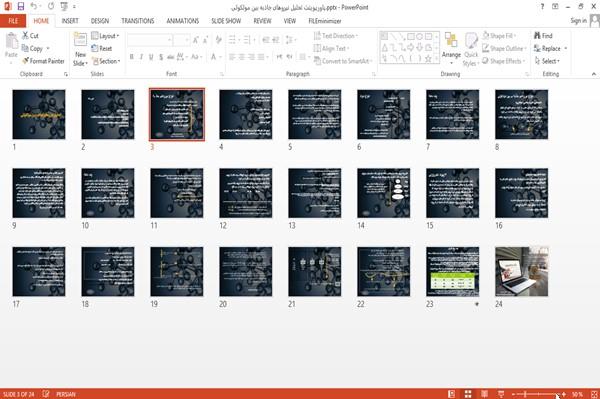Screen dimensions: 600x399
Task: Open the TRANSITIONS ribbon tab
Action: click(x=138, y=21)
